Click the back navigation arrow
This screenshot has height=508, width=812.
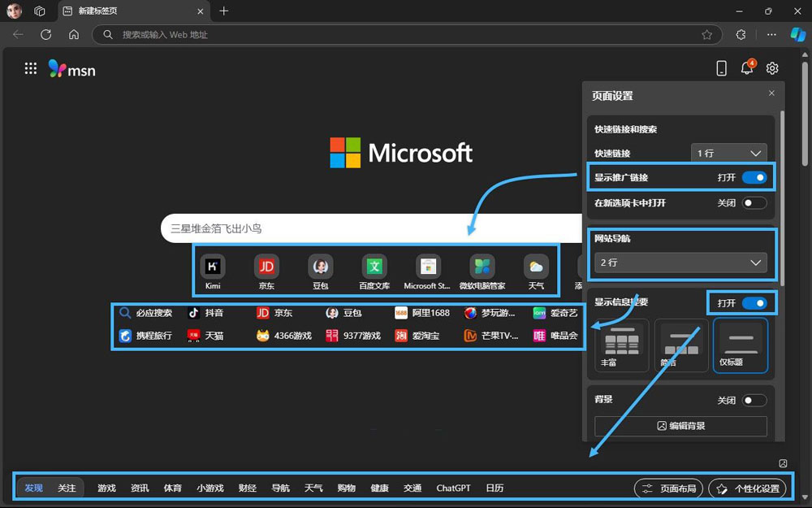(18, 34)
